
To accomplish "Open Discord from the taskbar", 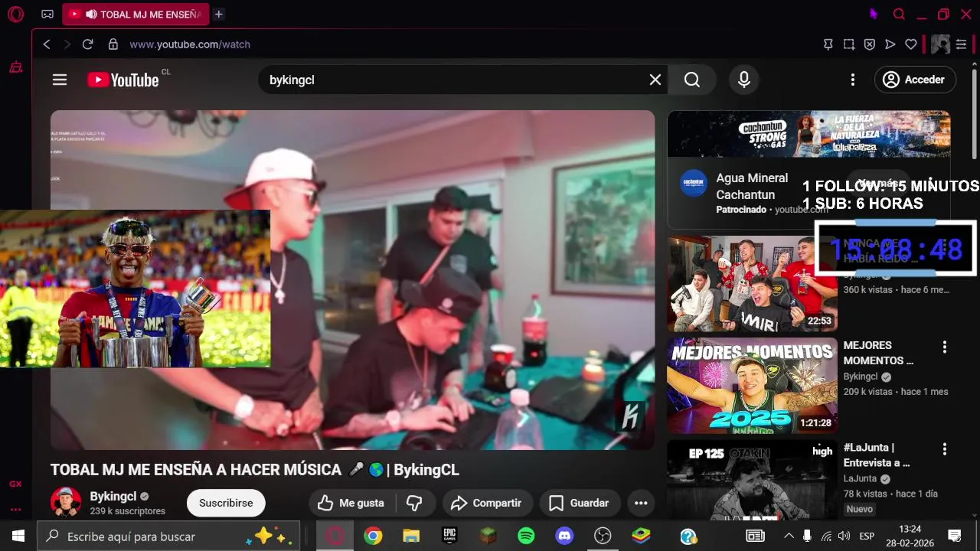I will point(564,536).
